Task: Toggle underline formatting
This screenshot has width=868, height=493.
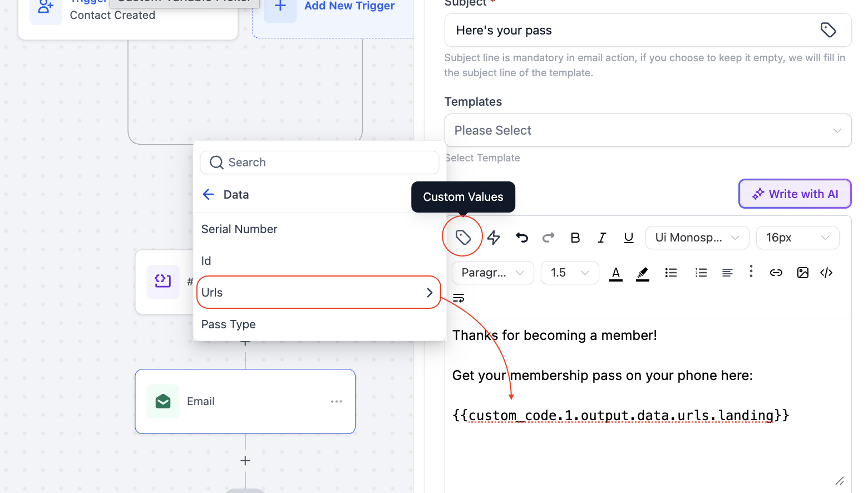Action: coord(629,238)
